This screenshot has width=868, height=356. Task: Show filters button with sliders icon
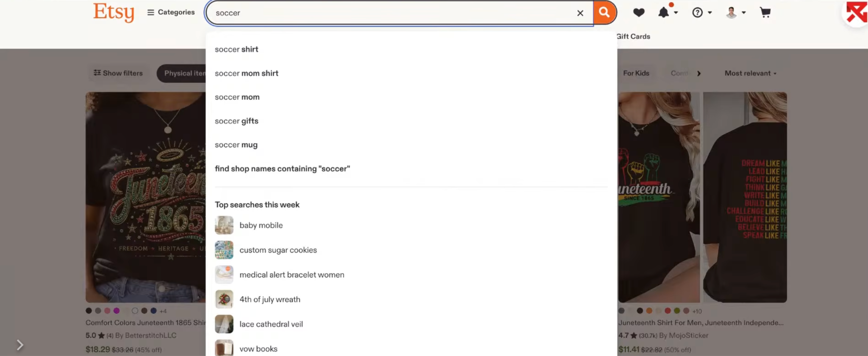(118, 73)
